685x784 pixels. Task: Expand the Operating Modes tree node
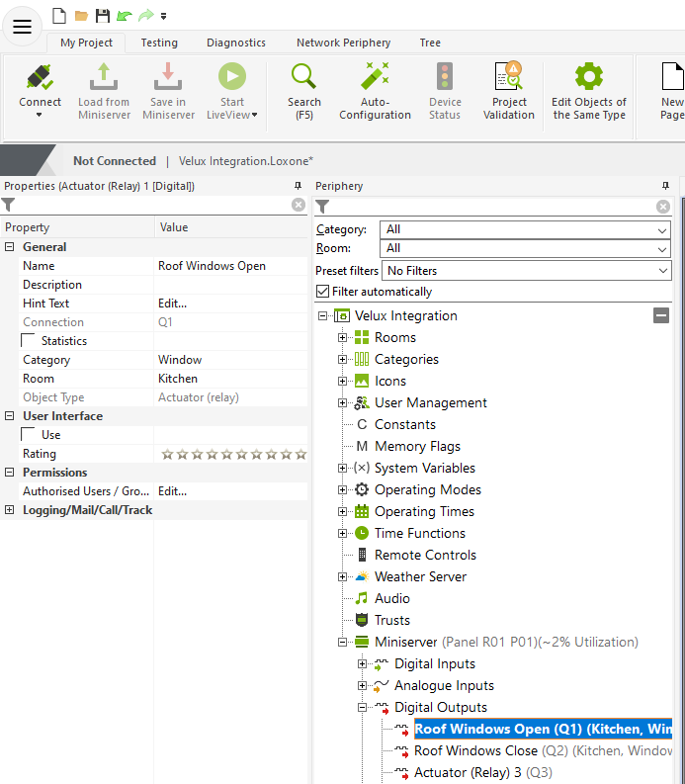tap(343, 490)
